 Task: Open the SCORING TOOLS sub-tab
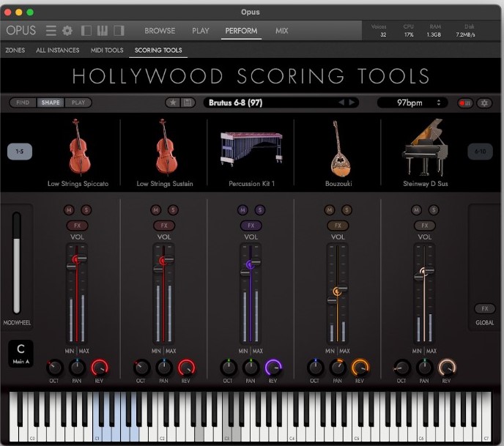click(158, 50)
